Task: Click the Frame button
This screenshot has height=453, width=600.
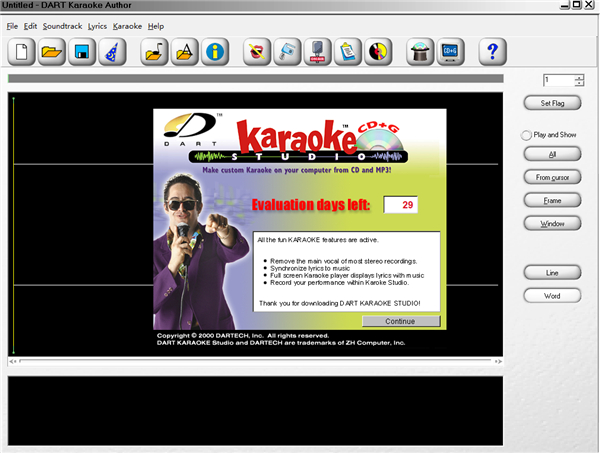Action: pyautogui.click(x=552, y=200)
